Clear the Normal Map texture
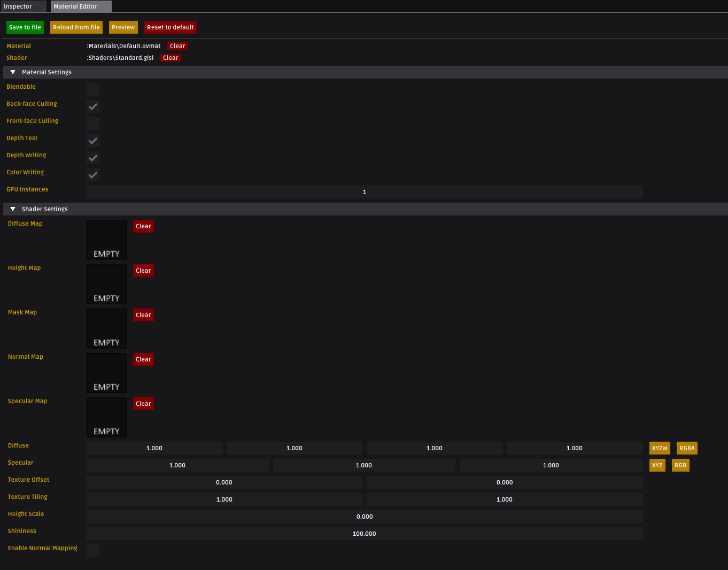The image size is (728, 570). click(x=143, y=359)
